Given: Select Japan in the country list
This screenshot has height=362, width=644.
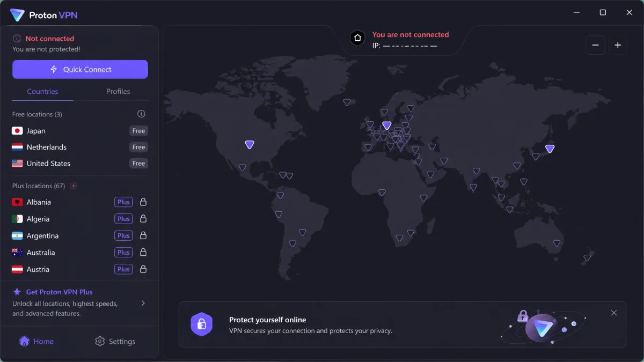Looking at the screenshot, I should click(x=80, y=131).
